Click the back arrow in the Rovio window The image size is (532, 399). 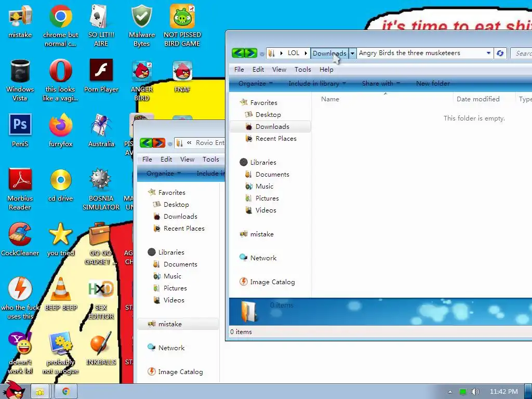146,143
